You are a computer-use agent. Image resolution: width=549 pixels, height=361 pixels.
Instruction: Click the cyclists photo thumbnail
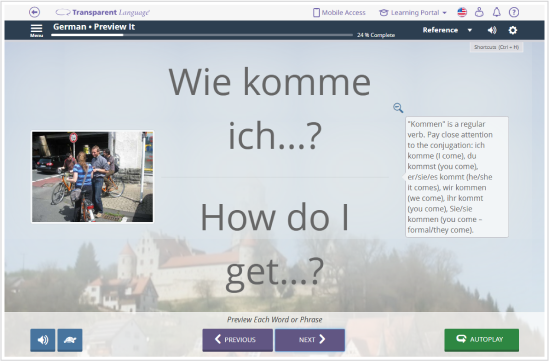click(x=92, y=177)
